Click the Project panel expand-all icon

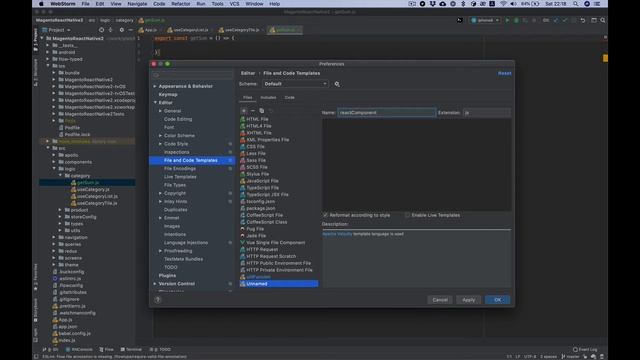pyautogui.click(x=111, y=30)
